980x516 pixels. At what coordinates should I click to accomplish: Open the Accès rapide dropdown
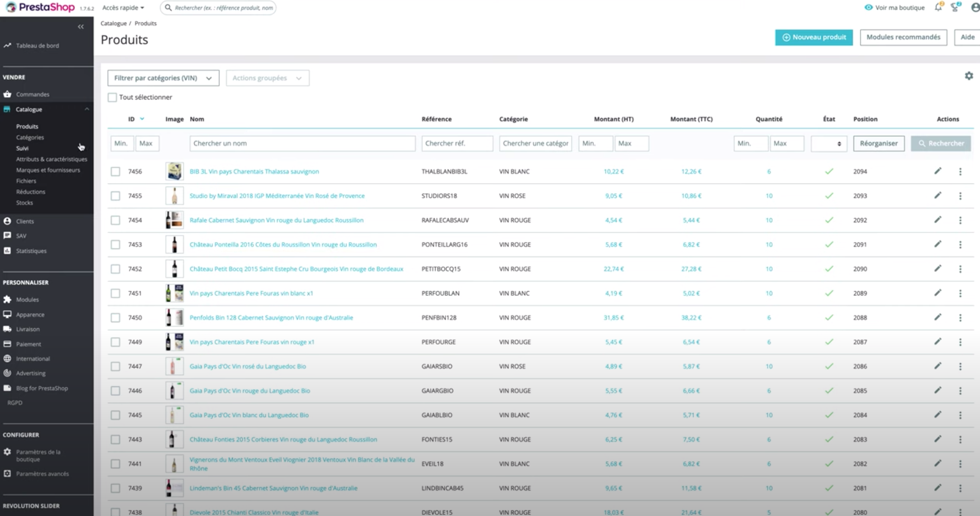(122, 7)
